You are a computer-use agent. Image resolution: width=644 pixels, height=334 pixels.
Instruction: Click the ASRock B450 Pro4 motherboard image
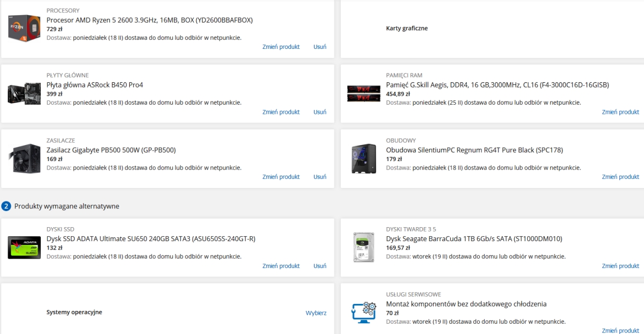coord(24,93)
